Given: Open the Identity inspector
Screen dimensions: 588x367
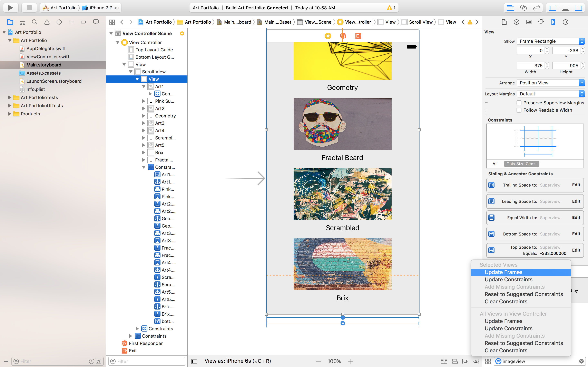Looking at the screenshot, I should (x=528, y=22).
